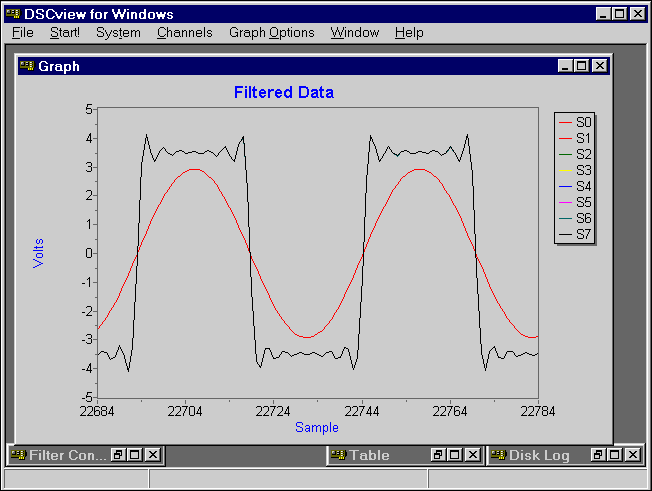Select the S7 legend entry

click(x=575, y=234)
